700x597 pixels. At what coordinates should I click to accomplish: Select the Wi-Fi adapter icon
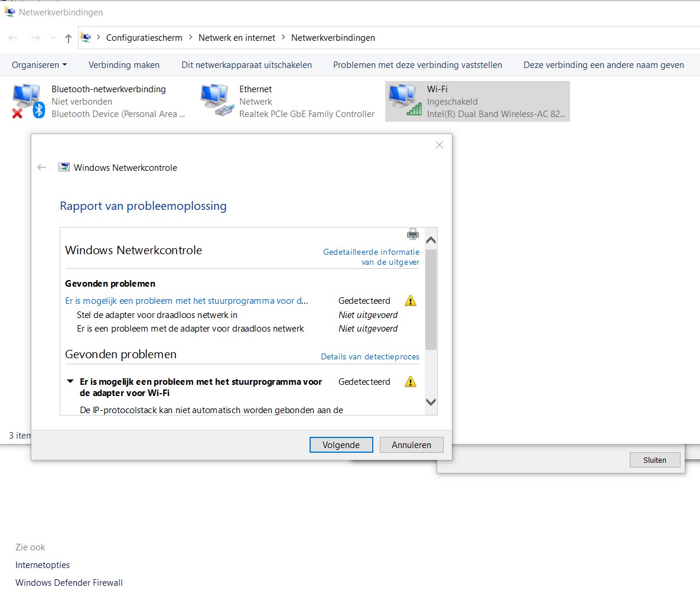[x=405, y=100]
